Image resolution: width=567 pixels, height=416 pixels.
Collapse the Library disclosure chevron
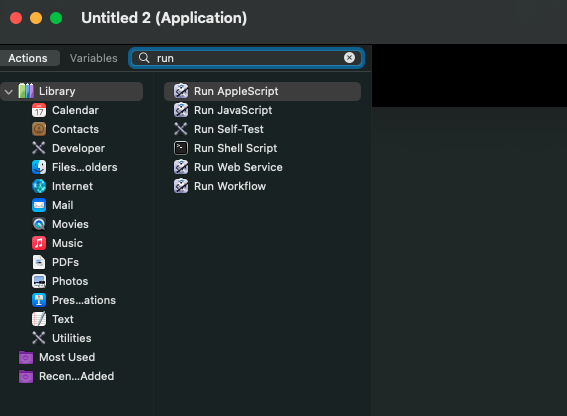pyautogui.click(x=9, y=92)
